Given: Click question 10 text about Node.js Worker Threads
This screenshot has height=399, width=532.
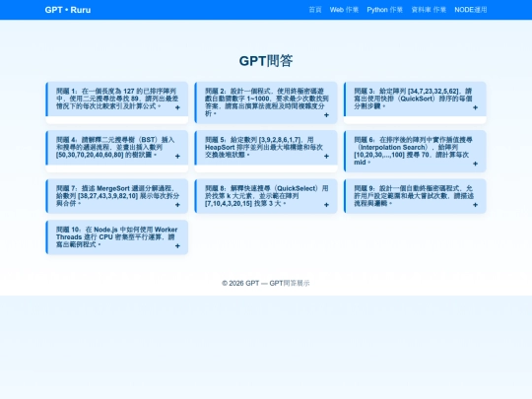Looking at the screenshot, I should (116, 236).
